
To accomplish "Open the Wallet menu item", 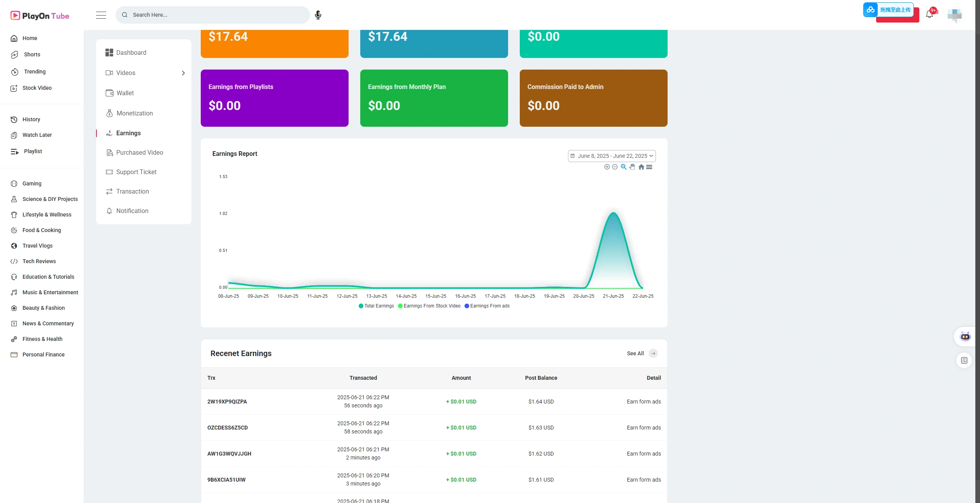I will point(125,93).
